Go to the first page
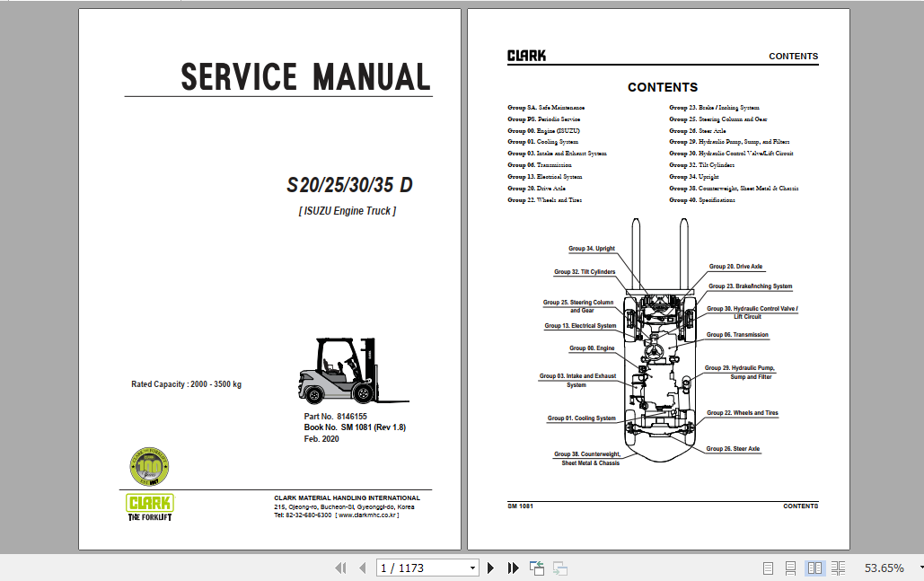924x581 pixels. click(340, 568)
